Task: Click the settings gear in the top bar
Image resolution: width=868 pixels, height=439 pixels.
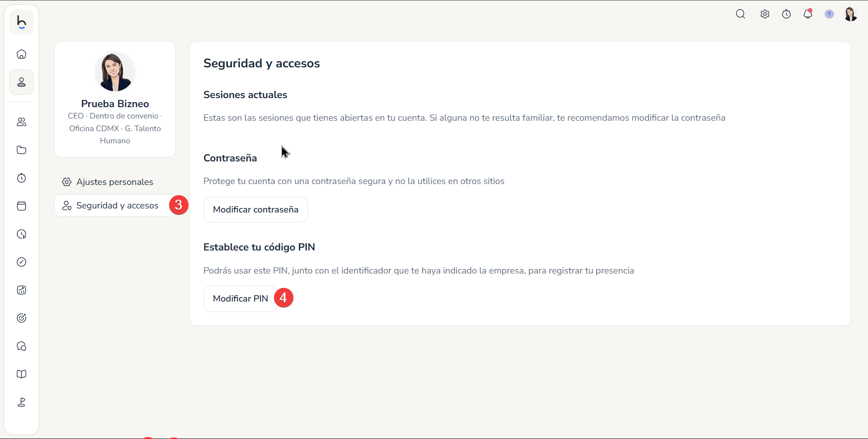Action: [764, 14]
